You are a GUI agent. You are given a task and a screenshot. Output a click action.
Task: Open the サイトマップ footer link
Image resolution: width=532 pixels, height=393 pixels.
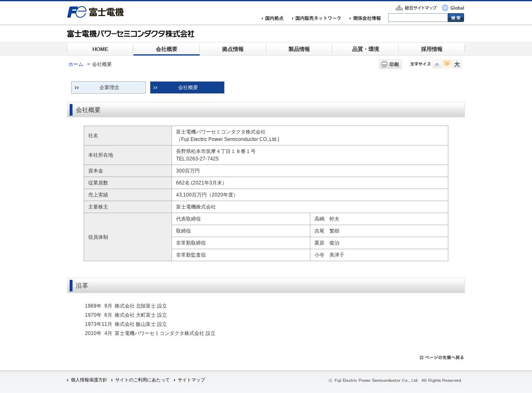coord(189,380)
